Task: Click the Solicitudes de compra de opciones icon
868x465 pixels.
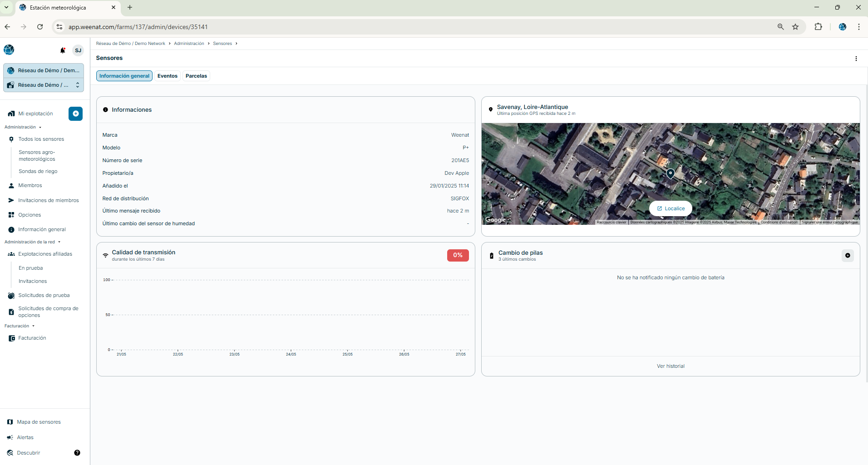Action: [x=11, y=312]
